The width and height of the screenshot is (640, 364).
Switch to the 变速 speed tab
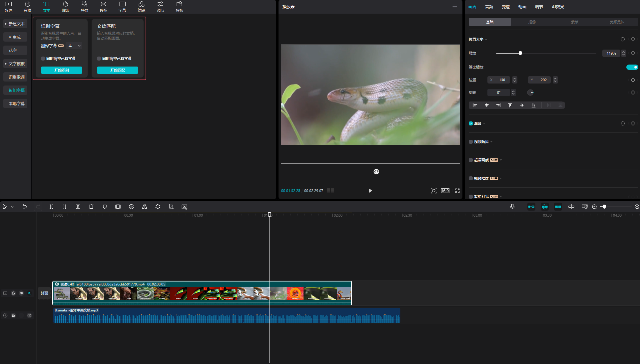(x=506, y=7)
